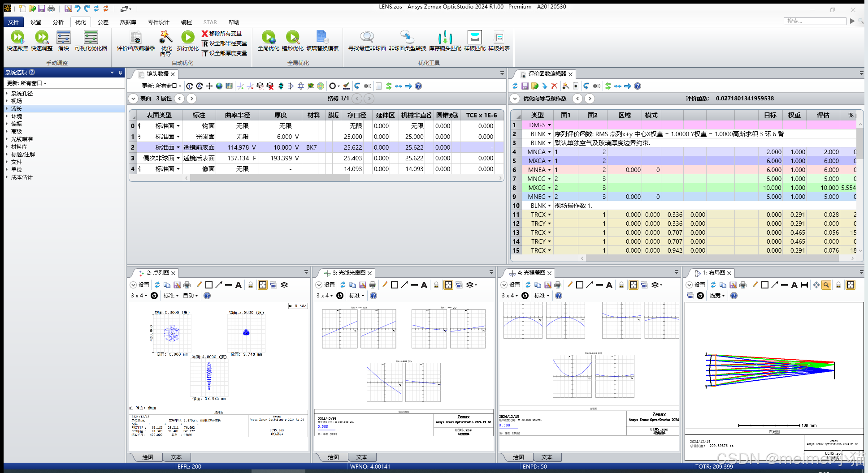The height and width of the screenshot is (473, 868).
Task: Open 设置 in 布局图 window
Action: tap(696, 285)
